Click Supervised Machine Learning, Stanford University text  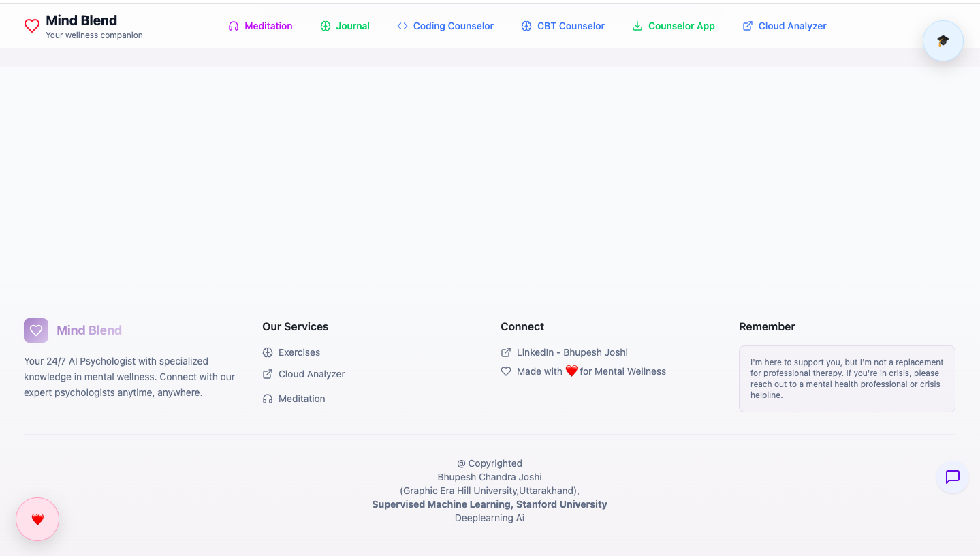(x=490, y=504)
